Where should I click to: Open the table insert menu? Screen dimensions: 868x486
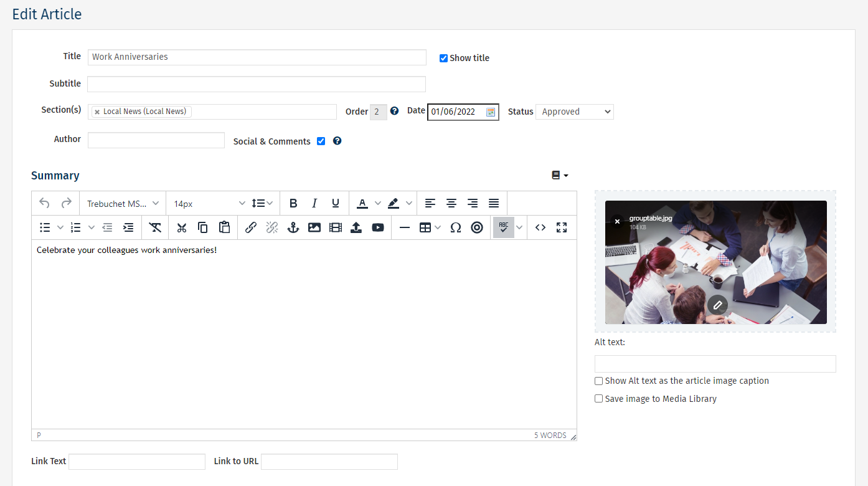tap(430, 227)
